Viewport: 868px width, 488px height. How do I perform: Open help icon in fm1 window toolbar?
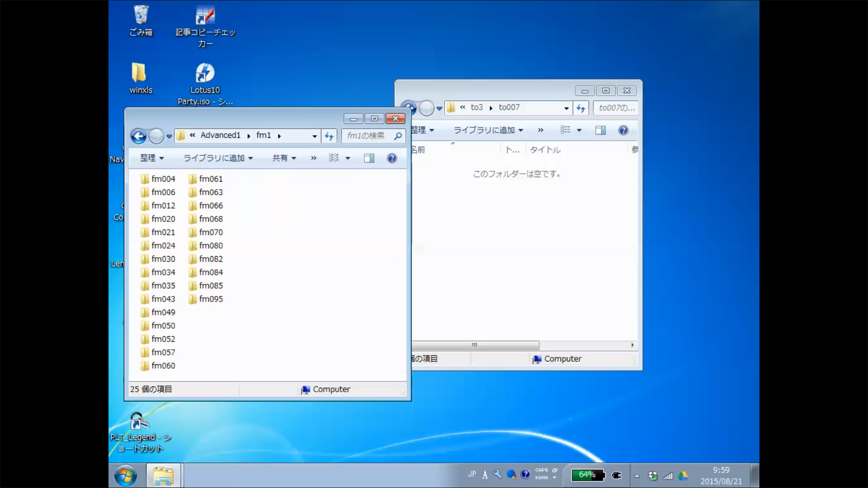[392, 158]
